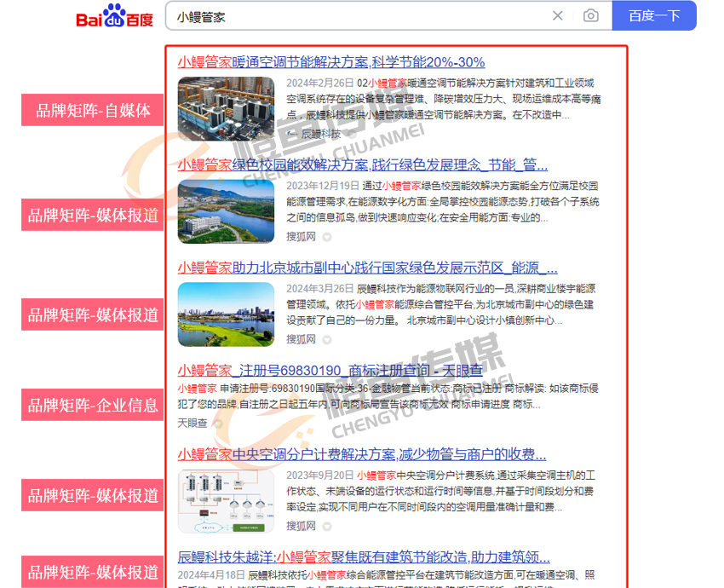Viewport: 724px width, 588px height.
Task: Click the date 2023年9月20日
Action: 320,476
